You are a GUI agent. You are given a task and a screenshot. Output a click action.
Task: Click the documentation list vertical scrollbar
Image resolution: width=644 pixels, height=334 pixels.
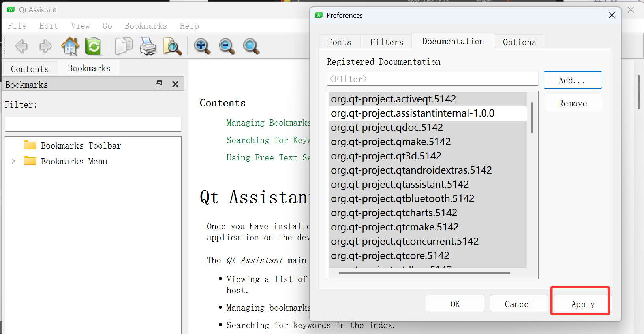[x=532, y=117]
